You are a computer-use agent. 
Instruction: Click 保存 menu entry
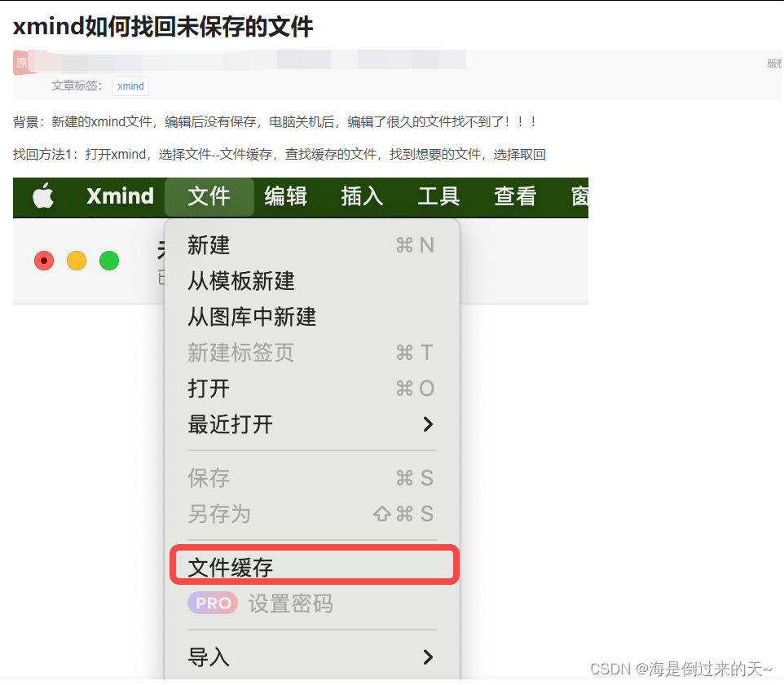(311, 478)
